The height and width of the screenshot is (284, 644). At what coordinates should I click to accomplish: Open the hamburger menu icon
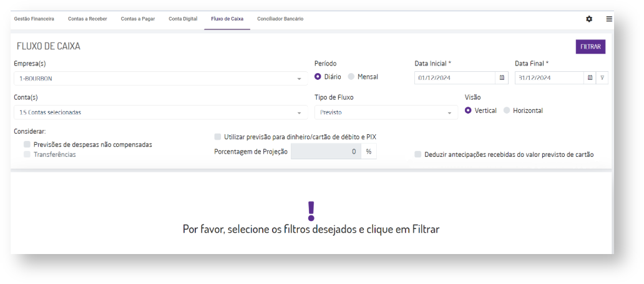point(609,19)
